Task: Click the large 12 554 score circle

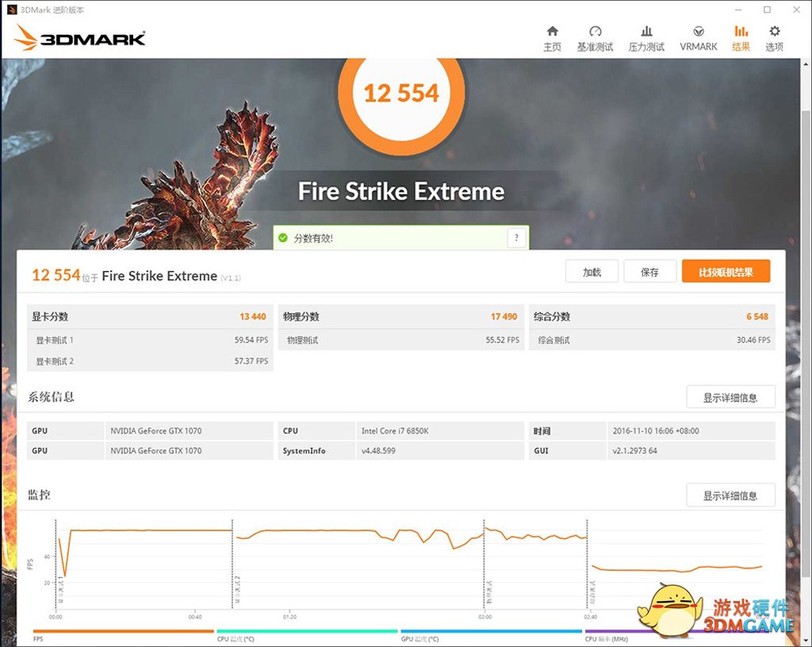Action: coord(401,94)
